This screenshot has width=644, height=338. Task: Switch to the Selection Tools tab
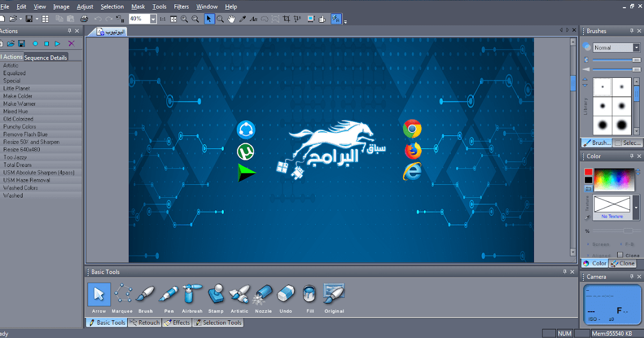pyautogui.click(x=218, y=322)
